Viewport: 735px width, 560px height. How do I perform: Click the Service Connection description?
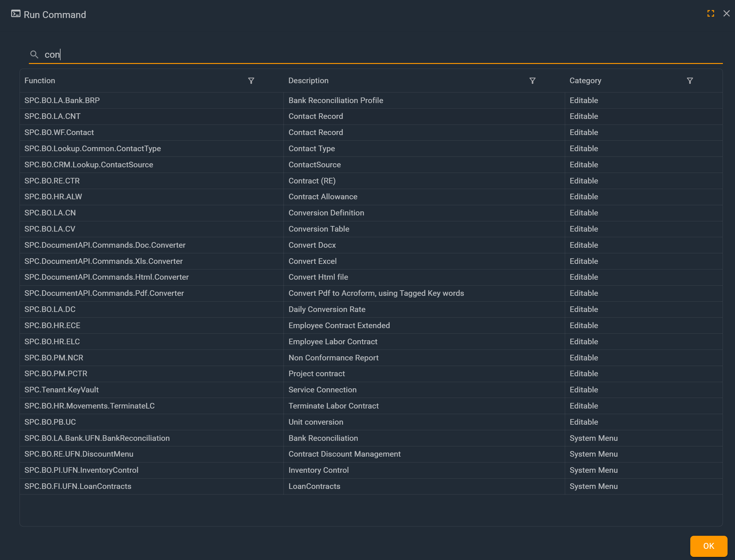[x=323, y=390]
